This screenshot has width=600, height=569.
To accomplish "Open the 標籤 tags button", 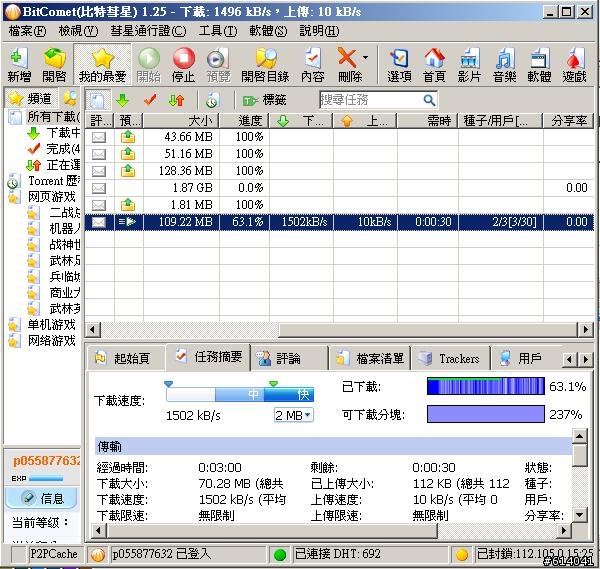I will (x=264, y=100).
